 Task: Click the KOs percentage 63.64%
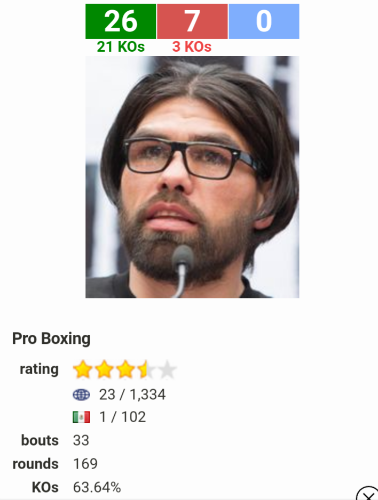(97, 487)
